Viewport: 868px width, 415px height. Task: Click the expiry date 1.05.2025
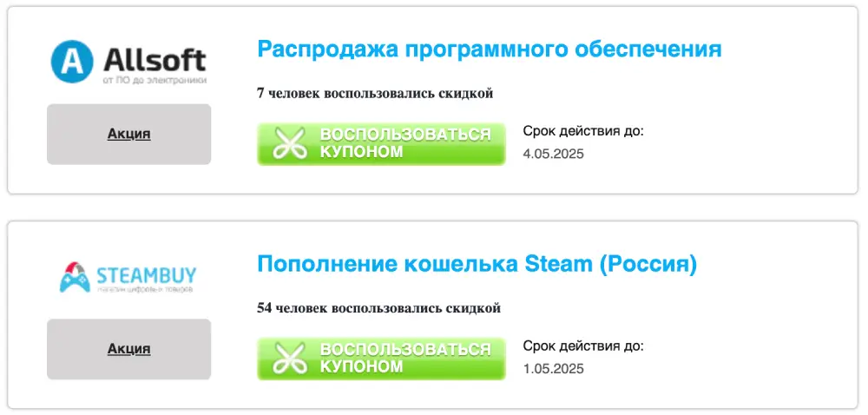point(553,369)
